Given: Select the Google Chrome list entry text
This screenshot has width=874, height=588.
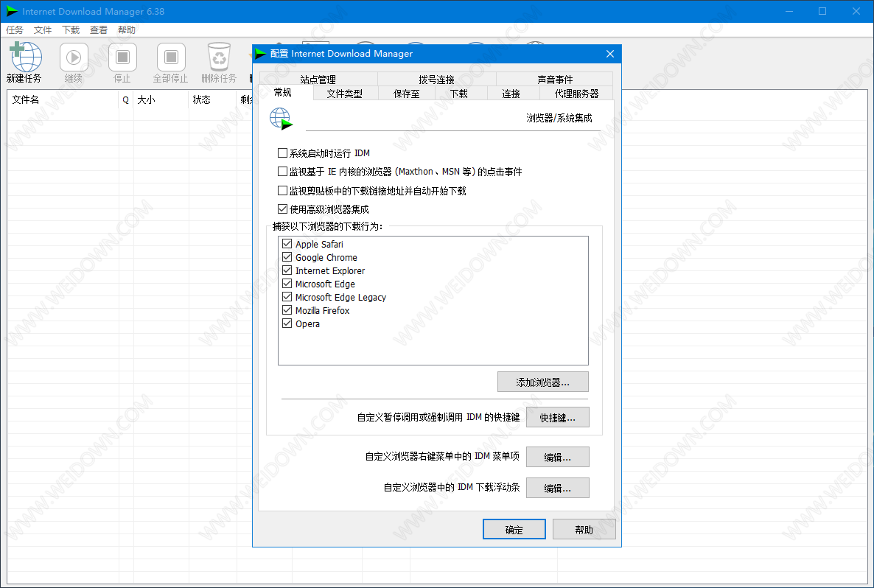Looking at the screenshot, I should tap(326, 257).
